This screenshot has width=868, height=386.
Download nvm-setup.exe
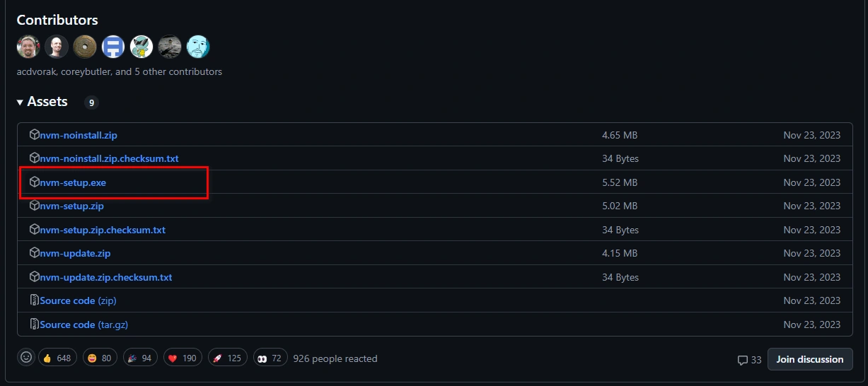pos(73,182)
